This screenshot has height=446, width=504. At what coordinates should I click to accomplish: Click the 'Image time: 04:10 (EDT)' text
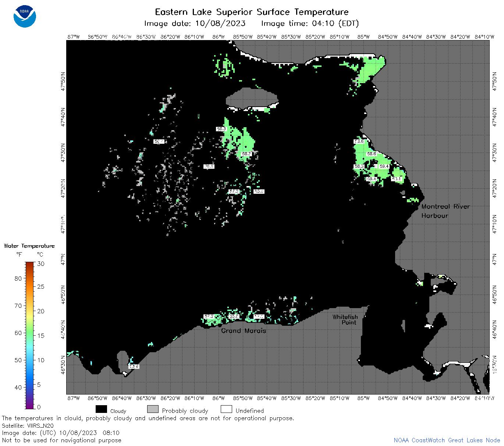pyautogui.click(x=310, y=24)
